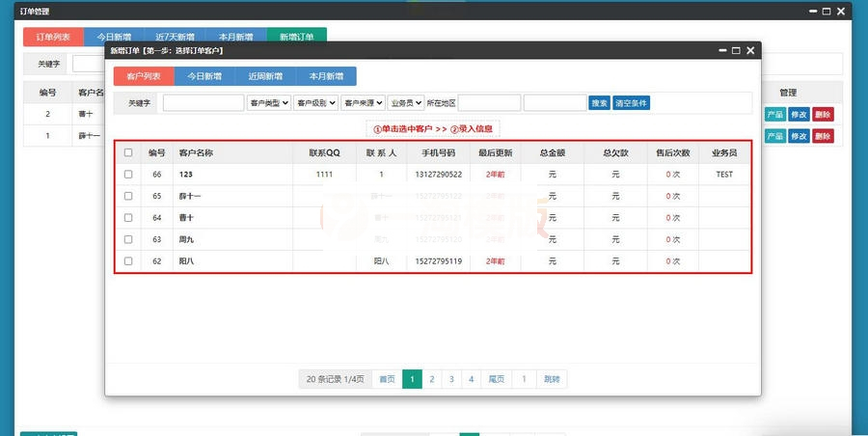Jump to the last page via 尾页
868x436 pixels.
496,379
